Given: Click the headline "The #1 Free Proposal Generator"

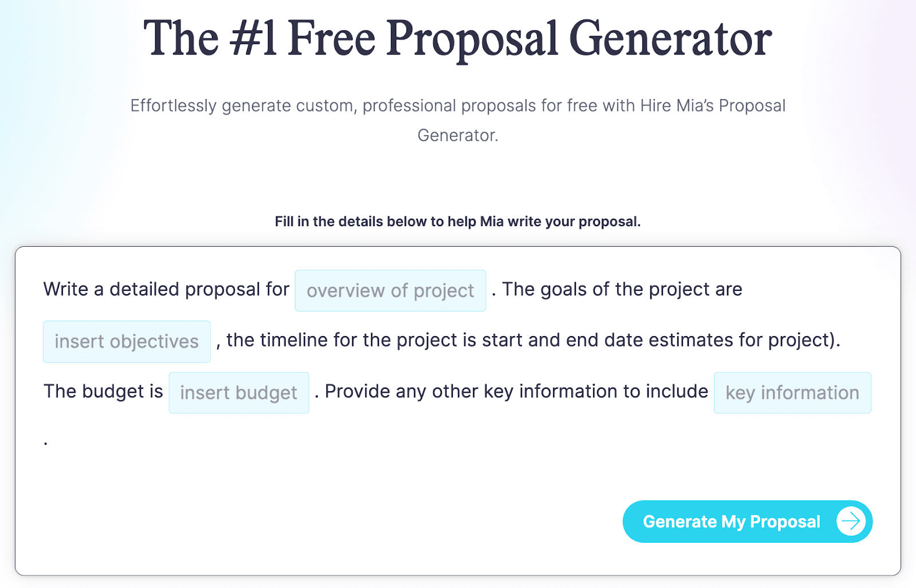Looking at the screenshot, I should [457, 38].
